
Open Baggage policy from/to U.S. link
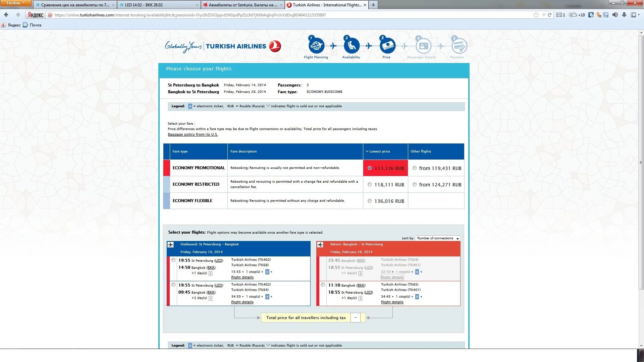point(193,135)
